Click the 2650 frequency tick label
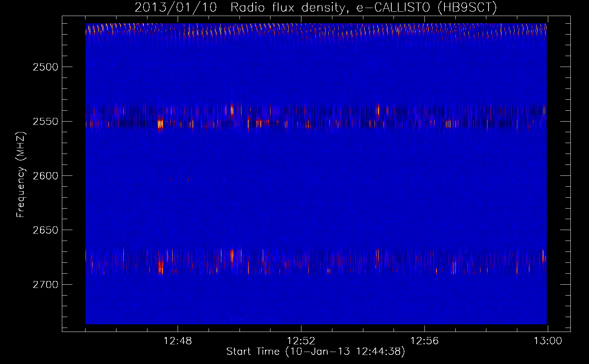Screen dimensions: 589x364 pos(45,230)
